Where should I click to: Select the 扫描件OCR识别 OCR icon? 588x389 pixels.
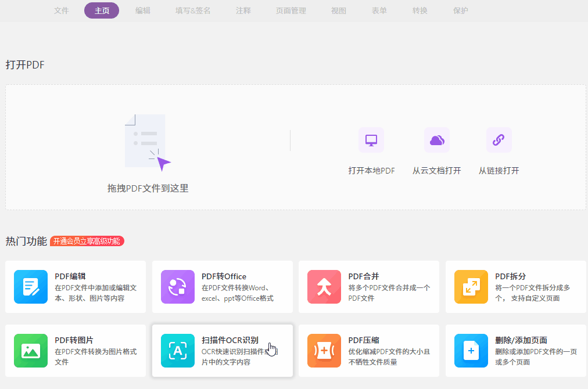click(x=177, y=351)
